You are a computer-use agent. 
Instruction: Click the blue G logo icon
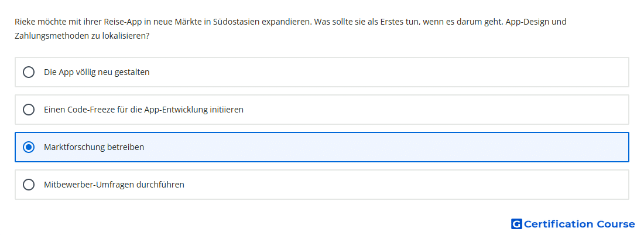point(516,224)
